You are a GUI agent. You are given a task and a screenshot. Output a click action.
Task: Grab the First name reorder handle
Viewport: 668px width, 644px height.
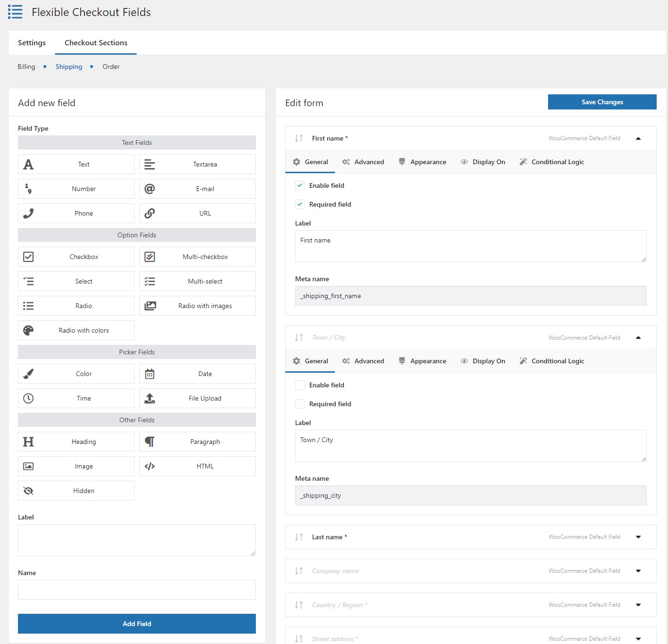299,138
